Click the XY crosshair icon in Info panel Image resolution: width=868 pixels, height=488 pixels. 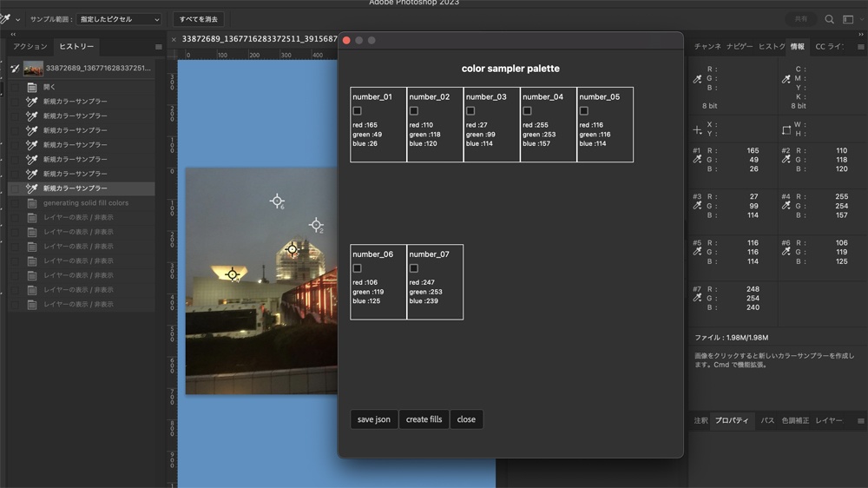click(698, 130)
